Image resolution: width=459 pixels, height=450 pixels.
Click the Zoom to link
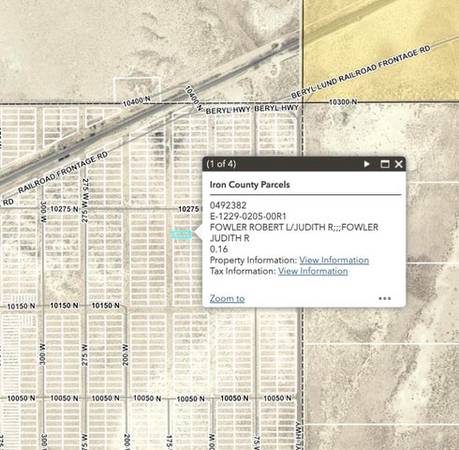point(227,298)
